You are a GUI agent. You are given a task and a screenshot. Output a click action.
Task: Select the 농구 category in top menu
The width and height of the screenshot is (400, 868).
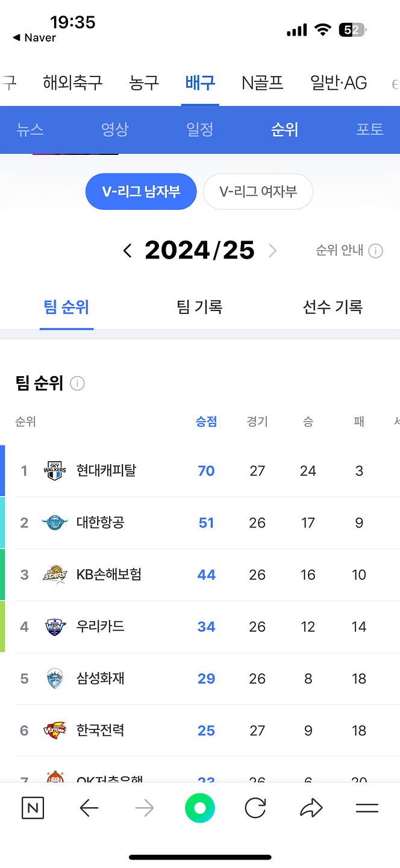point(144,83)
